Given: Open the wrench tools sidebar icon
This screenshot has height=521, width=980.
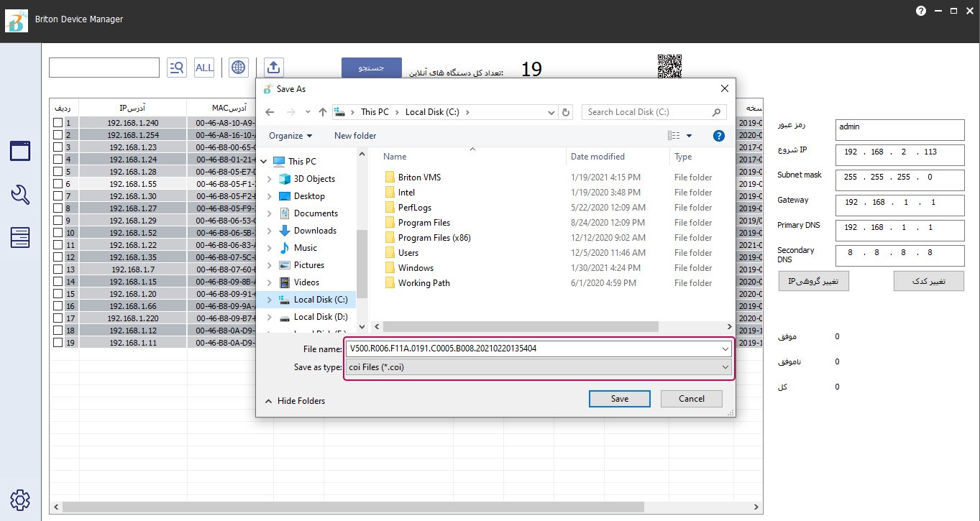Looking at the screenshot, I should [x=20, y=194].
